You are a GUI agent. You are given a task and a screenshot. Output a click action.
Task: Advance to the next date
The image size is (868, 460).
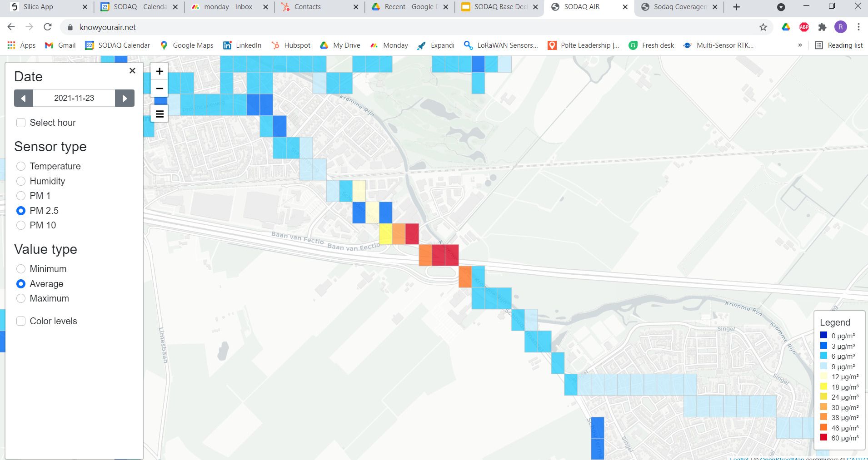125,98
